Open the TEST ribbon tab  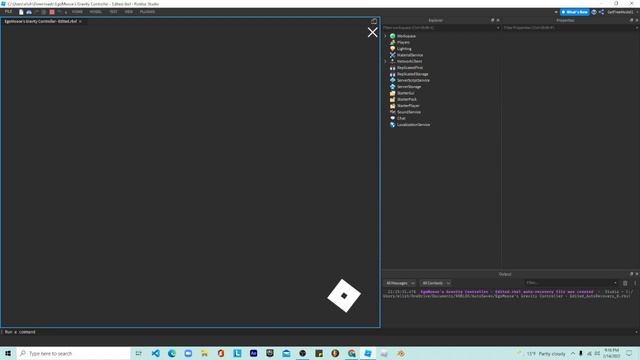click(x=113, y=12)
